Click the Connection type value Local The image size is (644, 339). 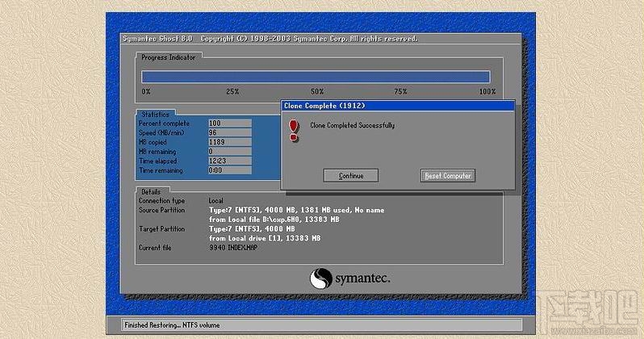click(215, 200)
